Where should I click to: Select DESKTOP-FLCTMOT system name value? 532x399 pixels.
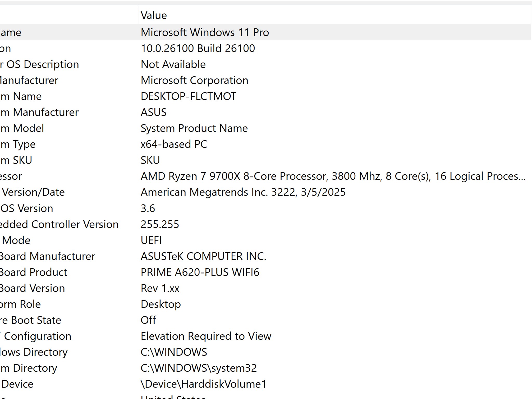click(188, 96)
